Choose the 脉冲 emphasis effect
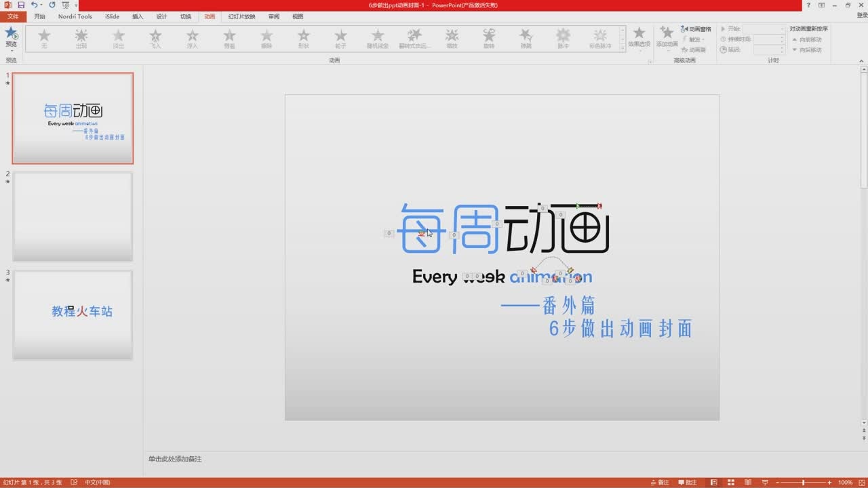 [x=564, y=39]
